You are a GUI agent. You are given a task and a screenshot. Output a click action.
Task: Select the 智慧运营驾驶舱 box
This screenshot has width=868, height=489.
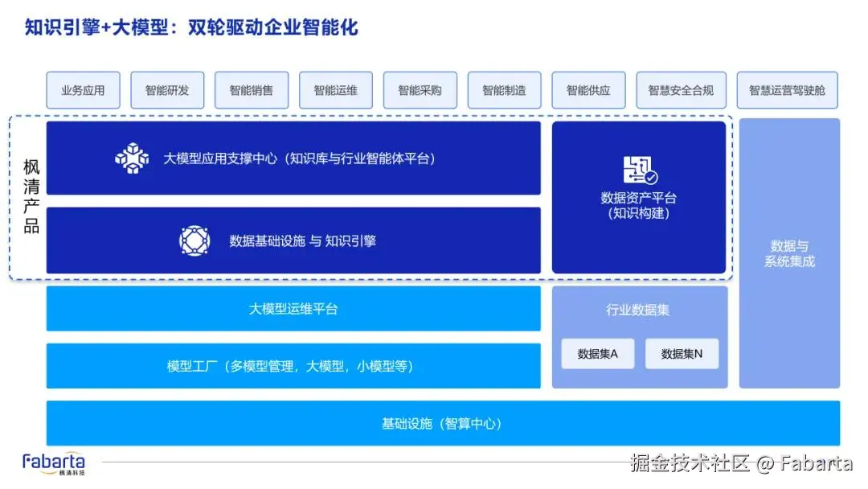tap(787, 90)
